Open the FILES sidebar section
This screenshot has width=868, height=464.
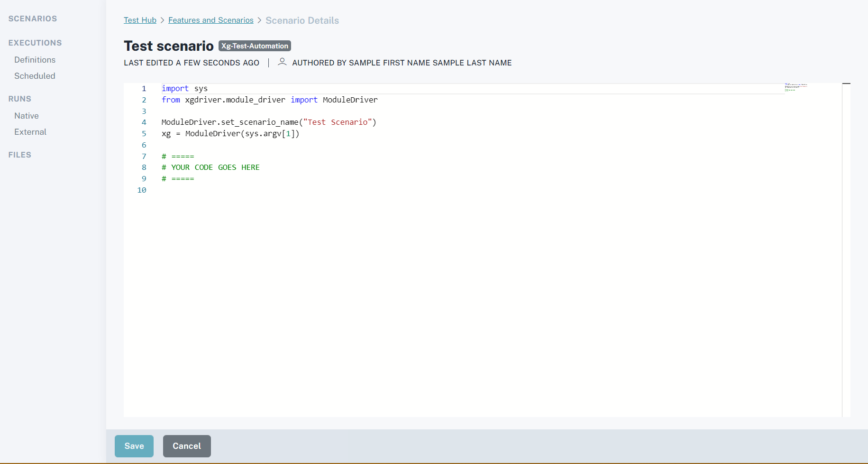tap(20, 155)
